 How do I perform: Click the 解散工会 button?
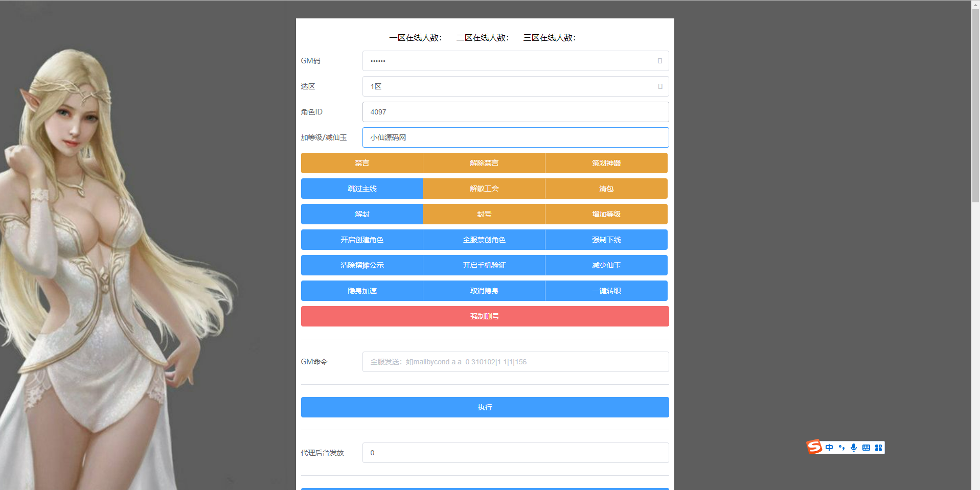[x=484, y=189]
